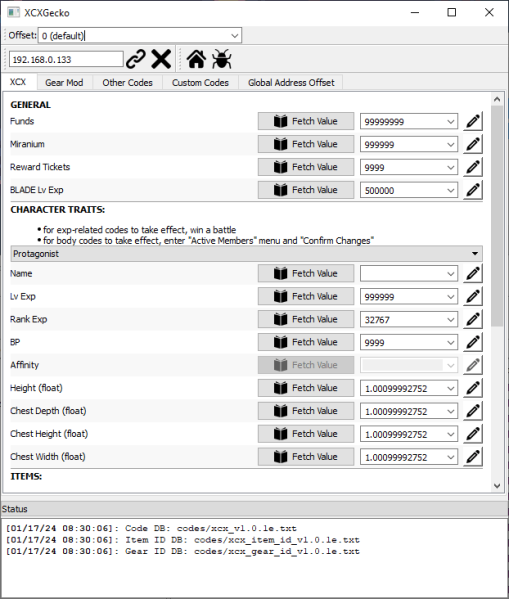509x599 pixels.
Task: Maximize the XCXGecko window
Action: (452, 12)
